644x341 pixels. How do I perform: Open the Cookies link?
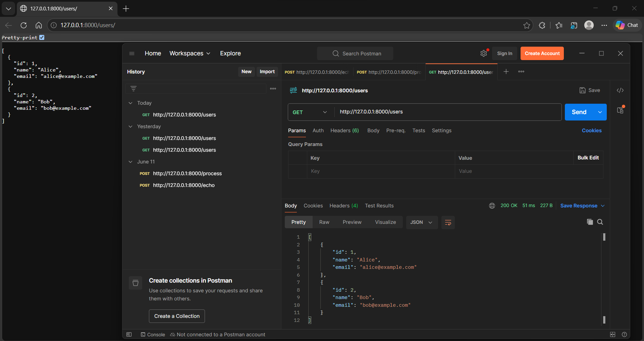click(592, 131)
